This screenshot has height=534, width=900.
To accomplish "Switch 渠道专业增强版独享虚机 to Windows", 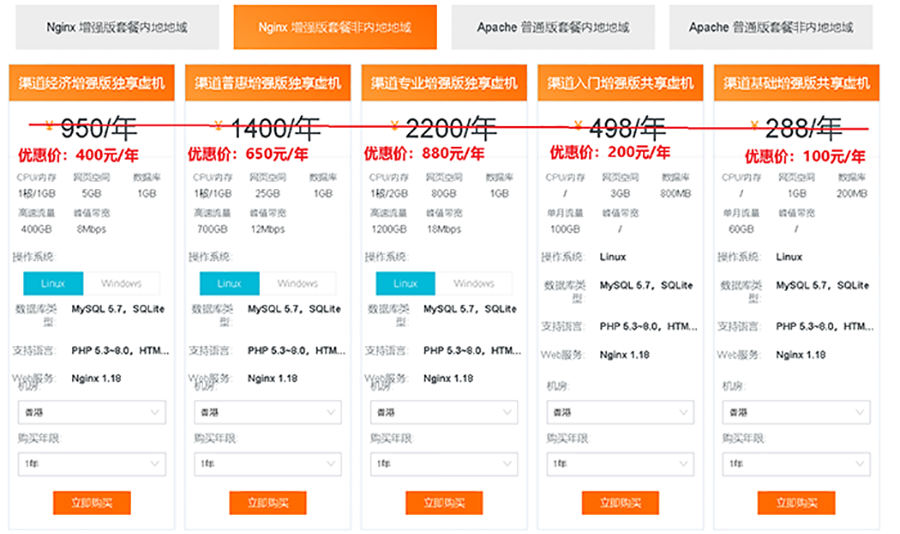I will tap(473, 283).
